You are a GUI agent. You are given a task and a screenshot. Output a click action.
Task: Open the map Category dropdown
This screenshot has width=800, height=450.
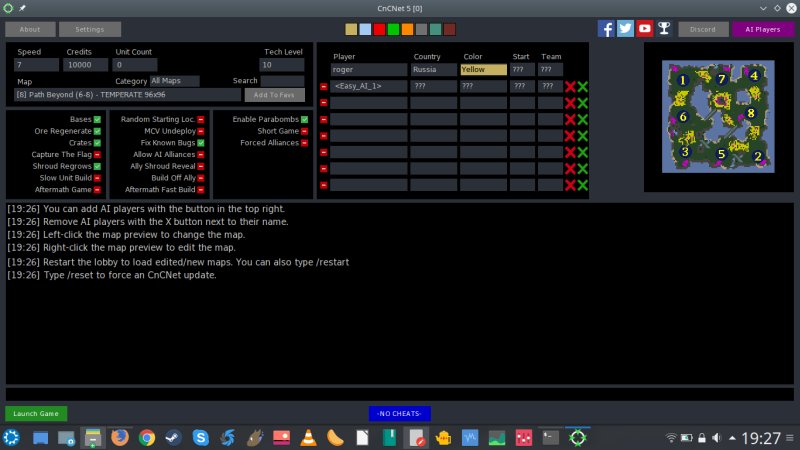click(174, 81)
